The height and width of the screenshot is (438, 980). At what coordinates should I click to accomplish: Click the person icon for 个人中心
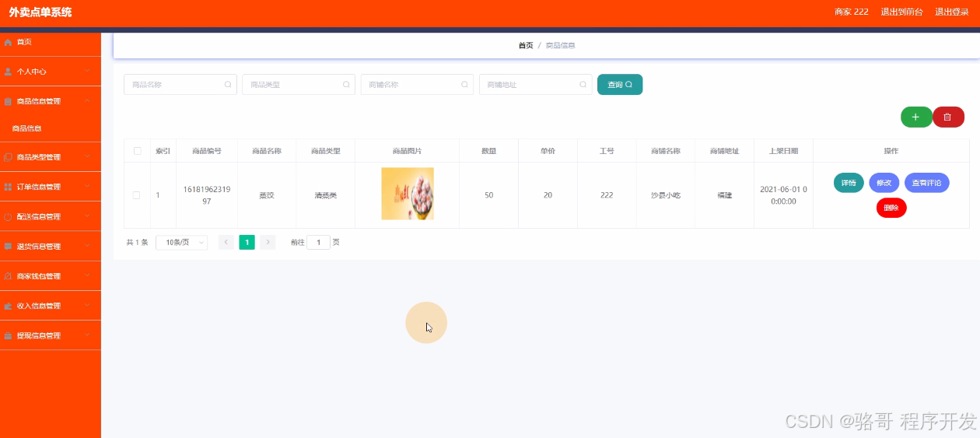(x=8, y=72)
